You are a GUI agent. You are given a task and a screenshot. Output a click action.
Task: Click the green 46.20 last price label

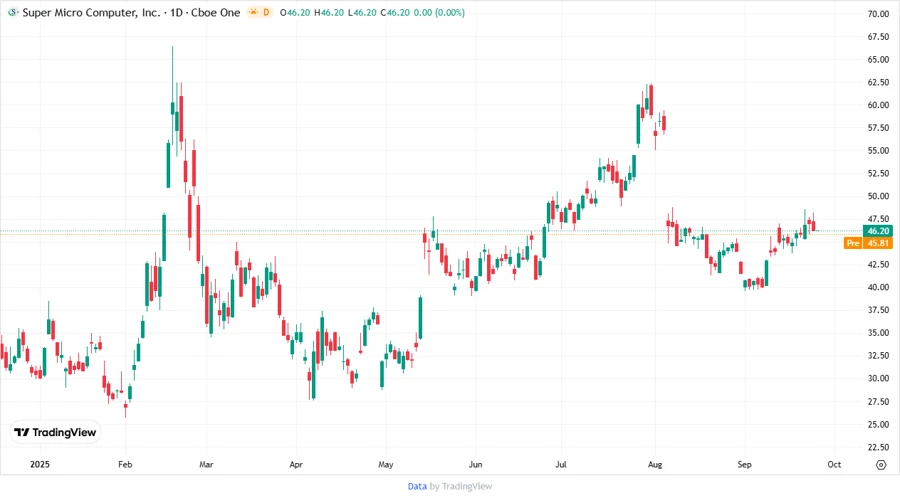click(x=878, y=231)
